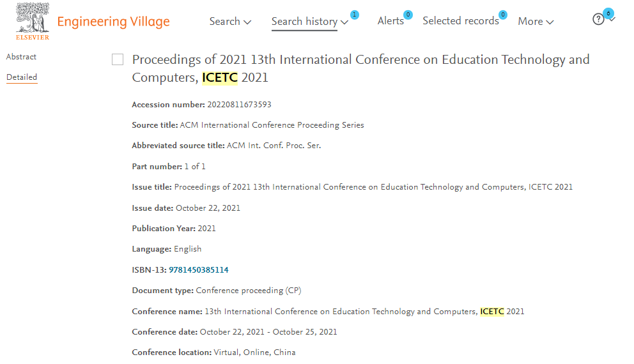Open Selected records in the top menu

coord(461,21)
